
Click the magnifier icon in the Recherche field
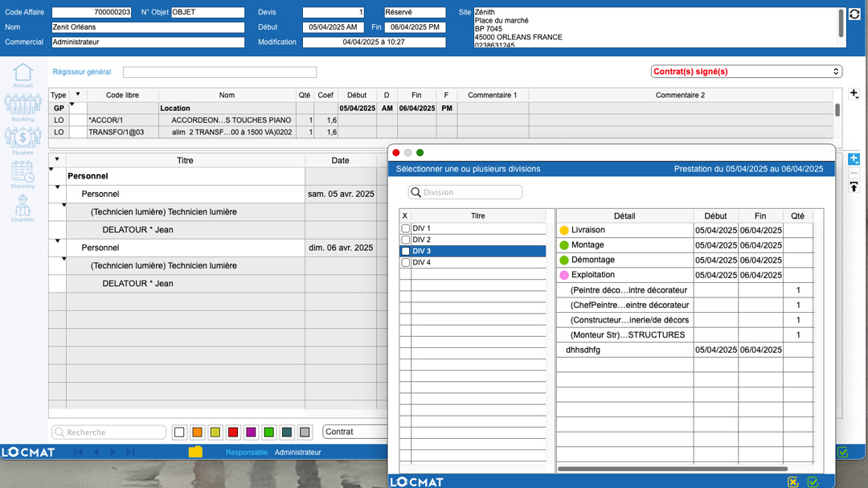click(59, 432)
